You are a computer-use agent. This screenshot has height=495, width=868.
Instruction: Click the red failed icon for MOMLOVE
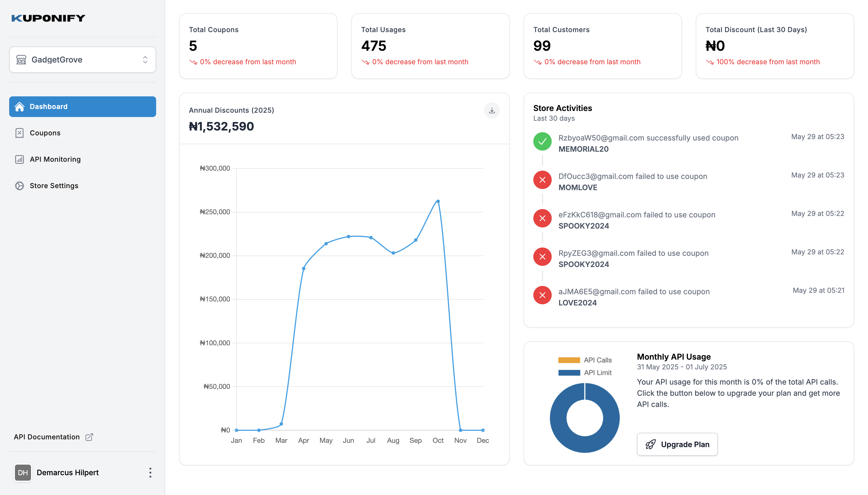[542, 180]
